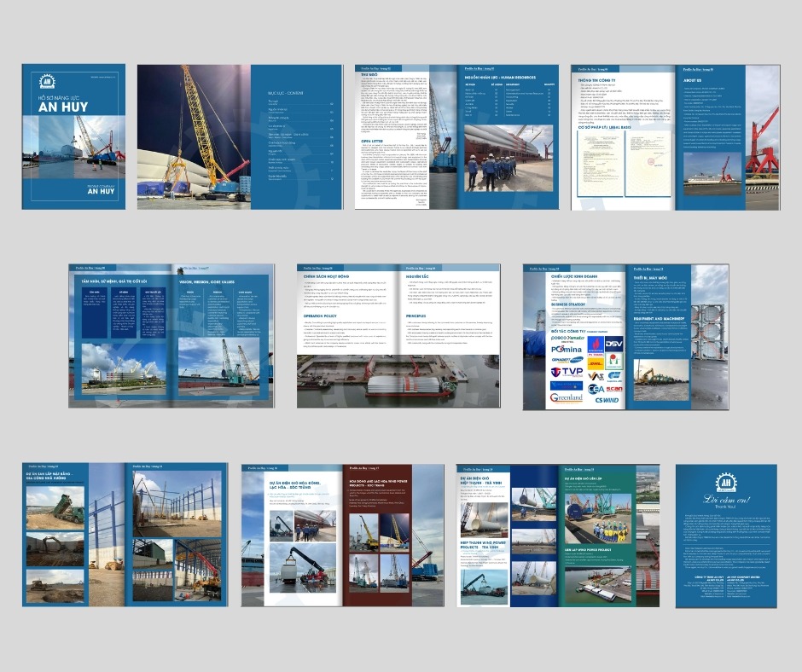
Task: Click the AN logo on thank-you page
Action: click(x=726, y=483)
